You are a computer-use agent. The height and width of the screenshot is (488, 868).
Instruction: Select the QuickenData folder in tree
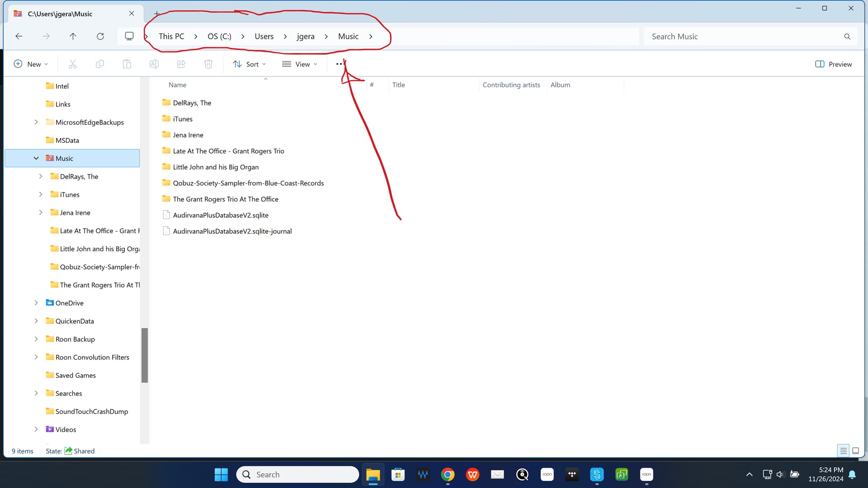point(75,321)
